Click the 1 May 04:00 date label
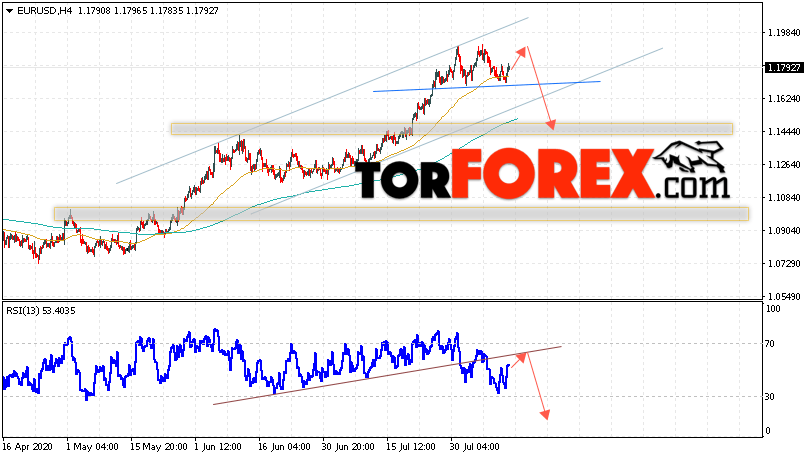808x458 pixels. pos(92,447)
